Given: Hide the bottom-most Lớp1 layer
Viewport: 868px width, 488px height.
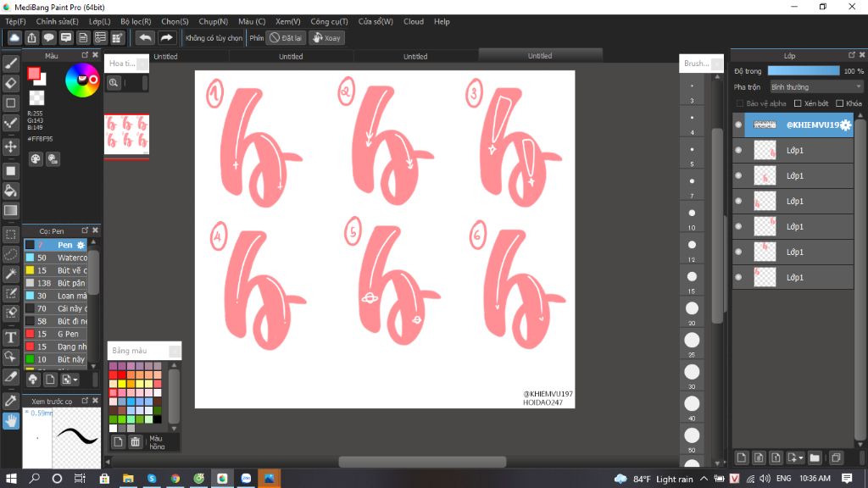Looking at the screenshot, I should click(x=738, y=277).
